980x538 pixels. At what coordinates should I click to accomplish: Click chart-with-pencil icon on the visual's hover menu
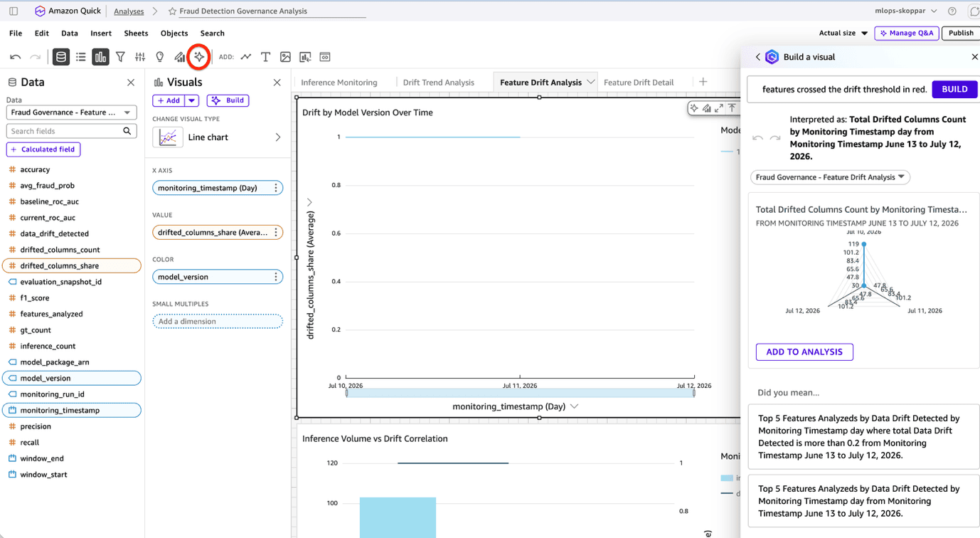pos(707,108)
